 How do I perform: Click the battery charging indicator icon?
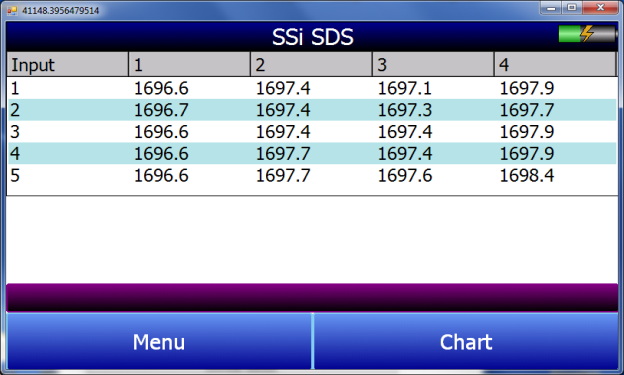click(588, 34)
